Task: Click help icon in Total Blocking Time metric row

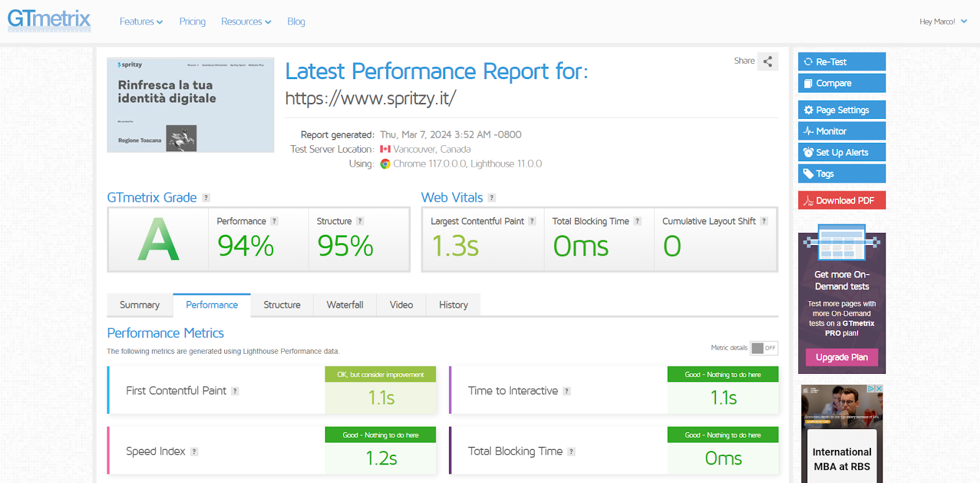Action: [571, 452]
